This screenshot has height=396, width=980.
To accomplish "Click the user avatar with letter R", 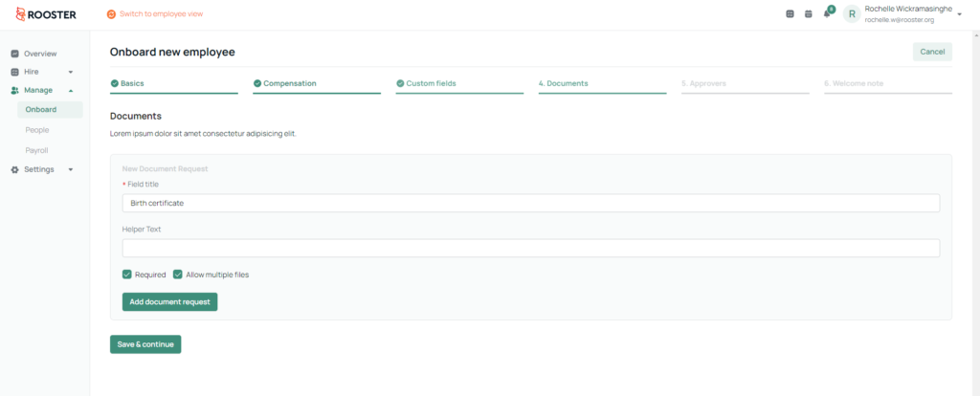I will tap(851, 13).
